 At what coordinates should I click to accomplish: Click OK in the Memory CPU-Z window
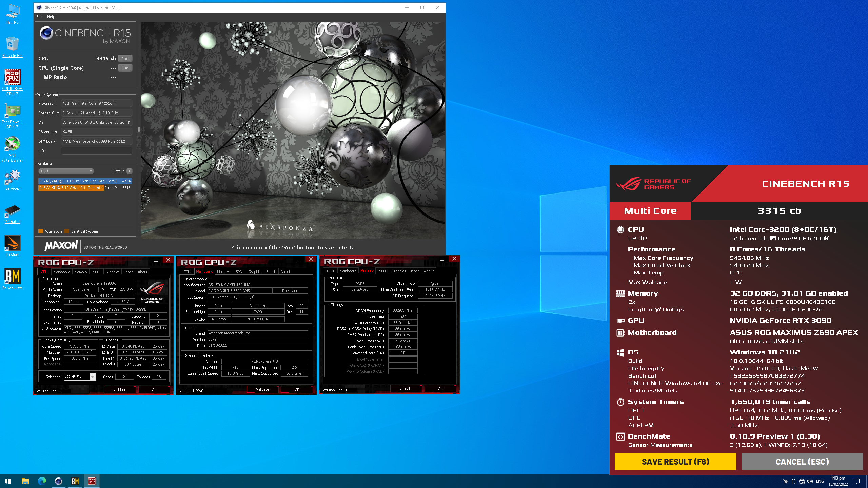pos(440,389)
